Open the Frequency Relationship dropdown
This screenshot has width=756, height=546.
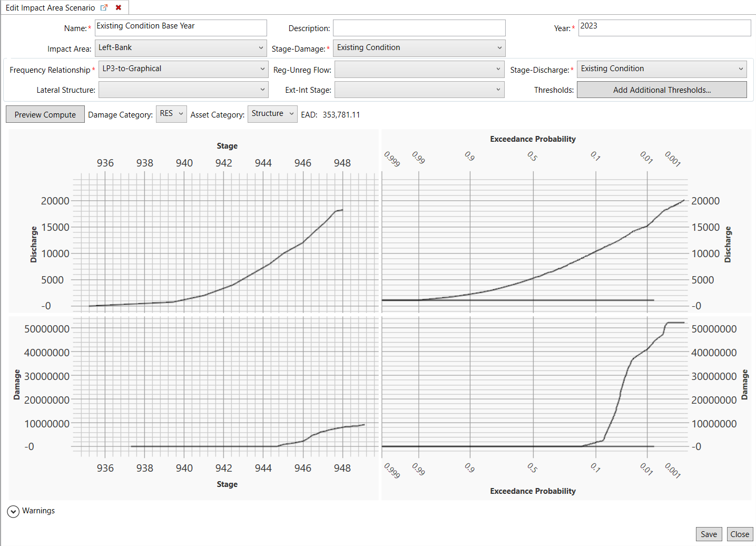183,69
